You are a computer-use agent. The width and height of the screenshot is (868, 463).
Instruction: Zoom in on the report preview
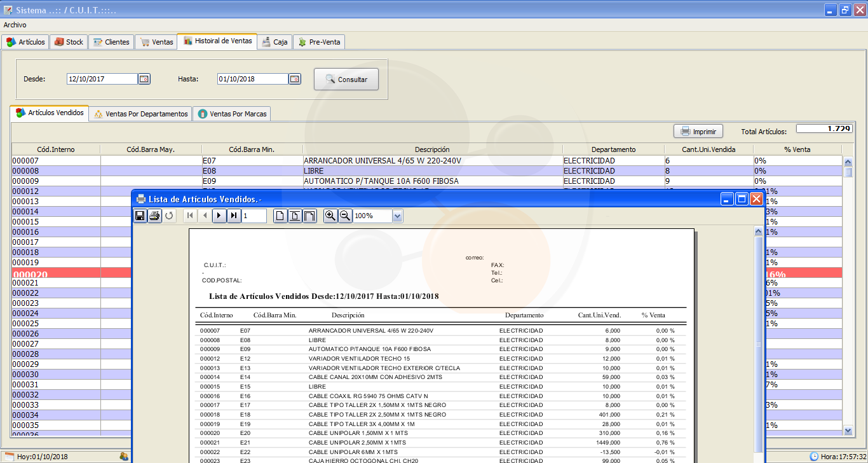point(330,216)
